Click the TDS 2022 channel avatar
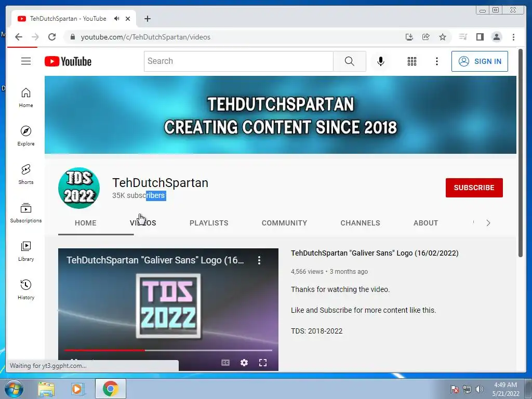 (79, 188)
